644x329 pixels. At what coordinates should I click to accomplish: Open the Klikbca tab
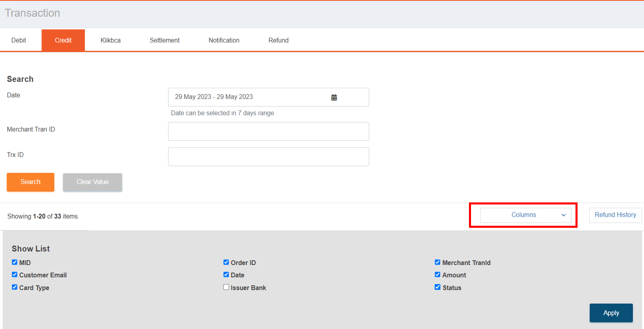click(110, 40)
